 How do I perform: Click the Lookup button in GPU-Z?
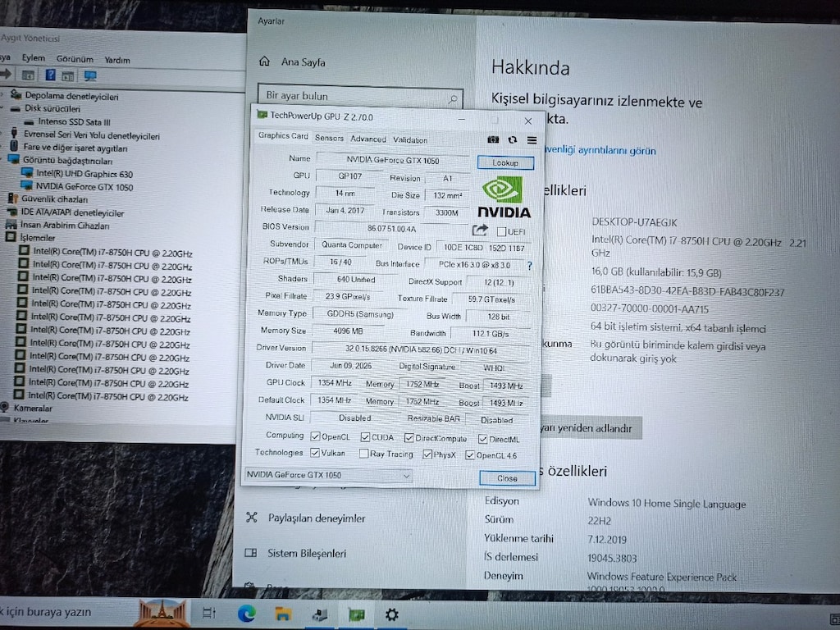(505, 162)
